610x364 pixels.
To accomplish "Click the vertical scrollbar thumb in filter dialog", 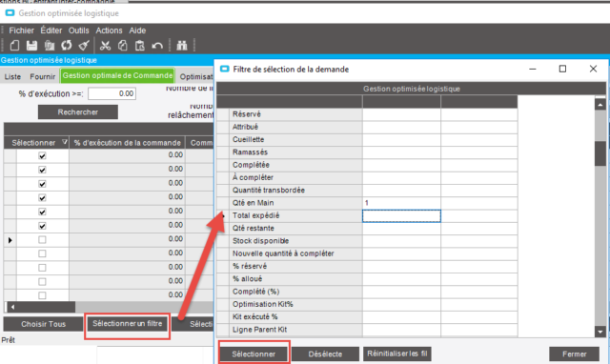I will pyautogui.click(x=600, y=153).
